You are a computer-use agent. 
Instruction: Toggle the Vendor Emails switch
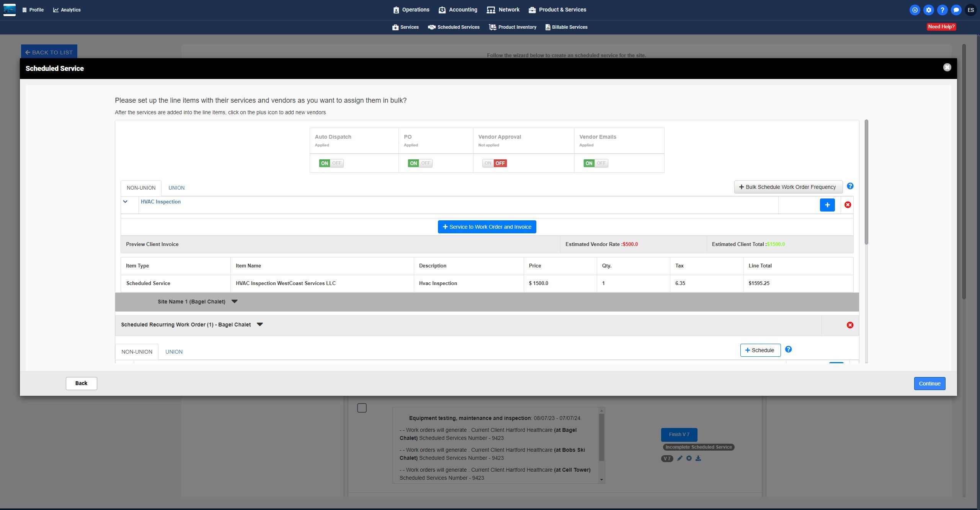point(595,163)
